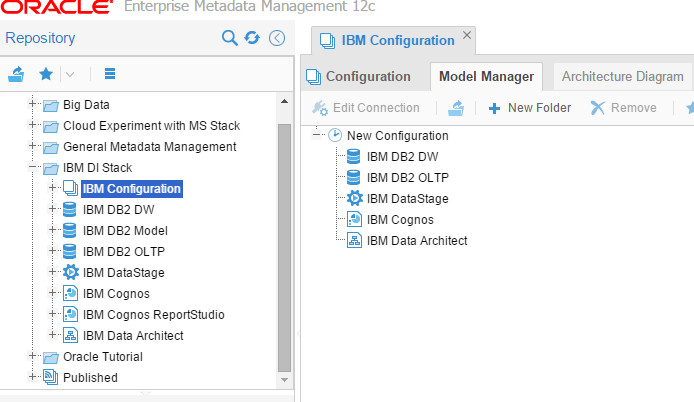
Task: Collapse the New Configuration node
Action: (316, 135)
